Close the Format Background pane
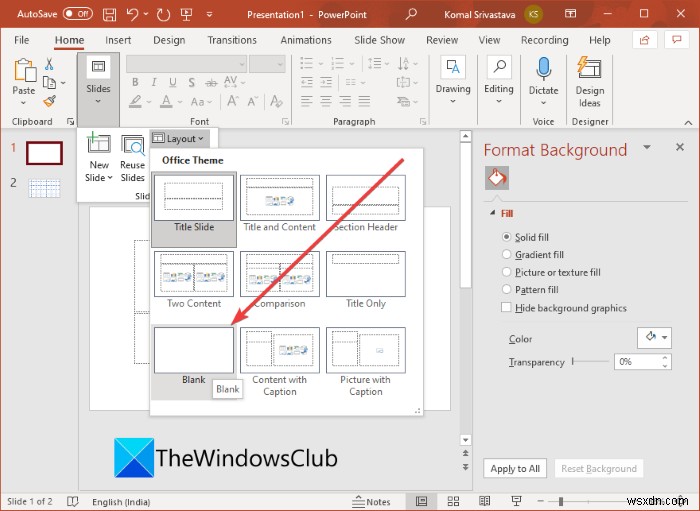Image resolution: width=700 pixels, height=511 pixels. click(679, 147)
